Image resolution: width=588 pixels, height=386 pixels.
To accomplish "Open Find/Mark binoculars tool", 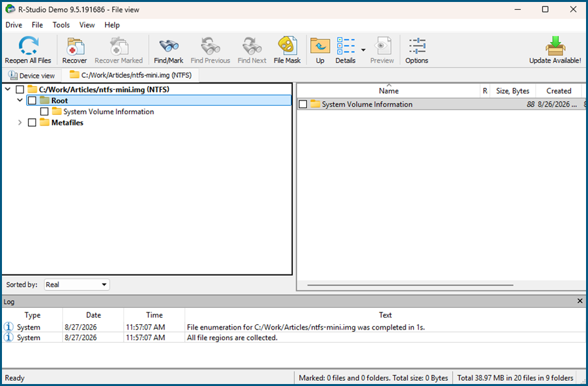I will 168,46.
